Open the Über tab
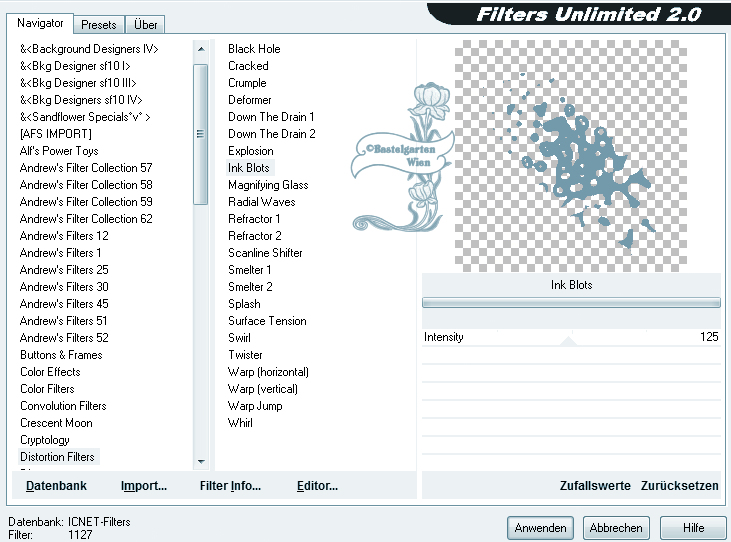 (x=145, y=25)
